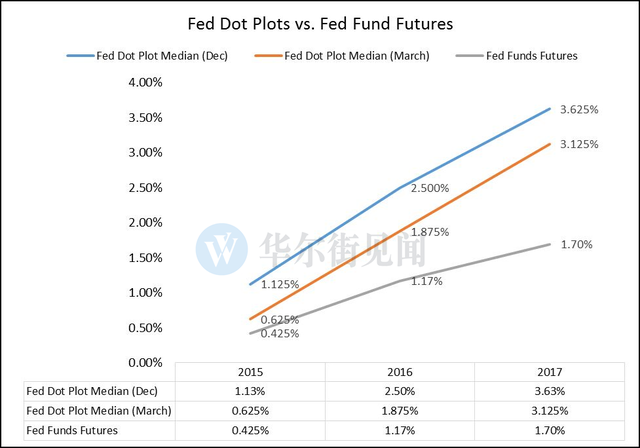Click the 3.125% data label
The width and height of the screenshot is (640, 448).
click(x=579, y=144)
